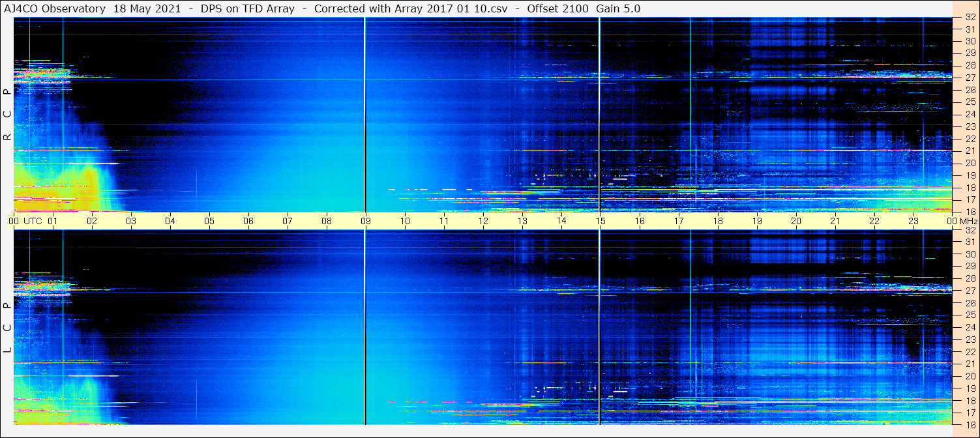Select hour 09 on the UTC time axis

[x=366, y=221]
